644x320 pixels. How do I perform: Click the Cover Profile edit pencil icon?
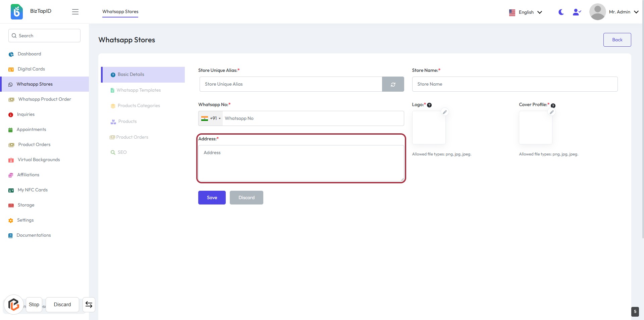click(x=551, y=112)
